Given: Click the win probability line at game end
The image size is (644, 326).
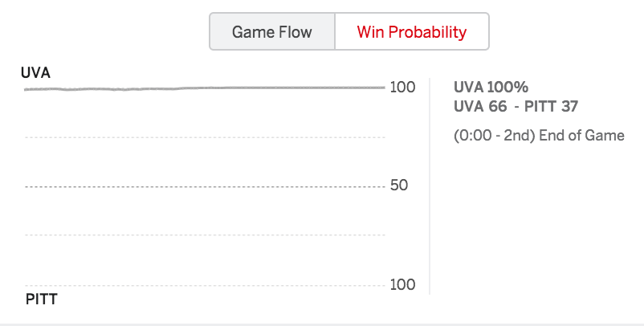Looking at the screenshot, I should (x=383, y=88).
